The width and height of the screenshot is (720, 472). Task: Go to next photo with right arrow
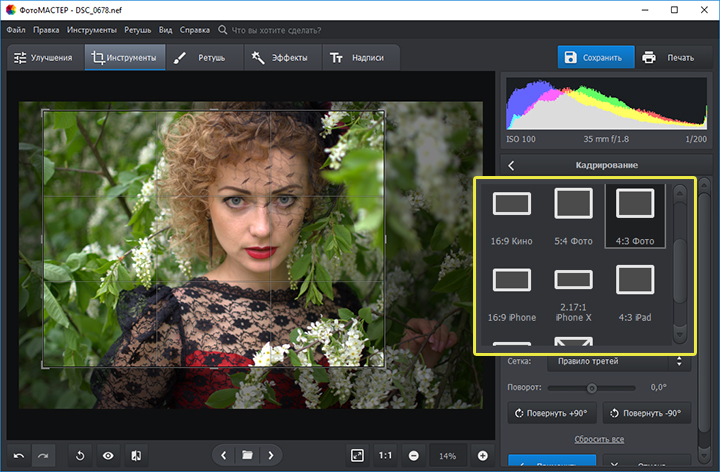click(270, 455)
